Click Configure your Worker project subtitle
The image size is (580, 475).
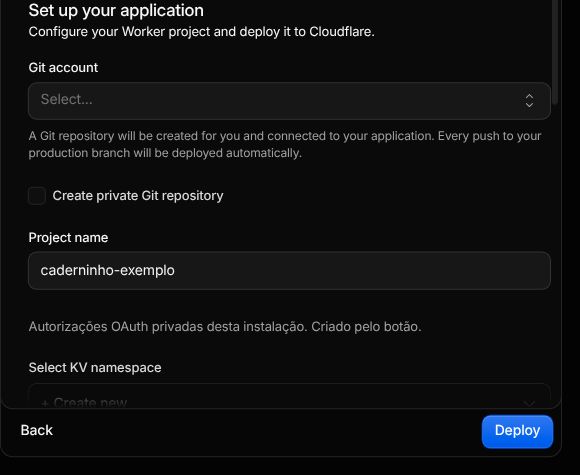click(202, 32)
